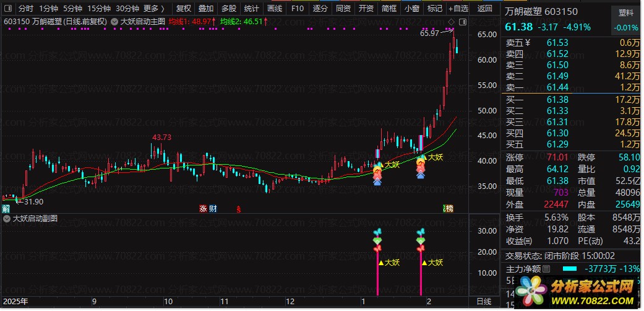Click the 标记 mark button

point(434,8)
